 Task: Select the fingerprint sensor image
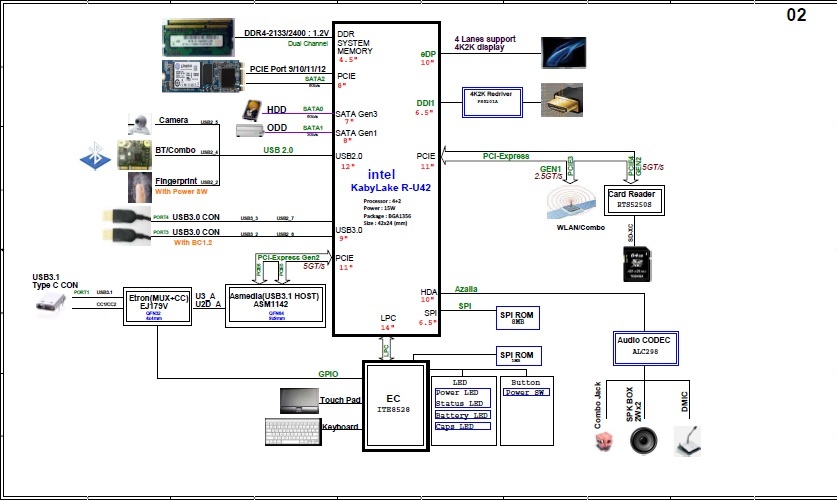pyautogui.click(x=139, y=187)
